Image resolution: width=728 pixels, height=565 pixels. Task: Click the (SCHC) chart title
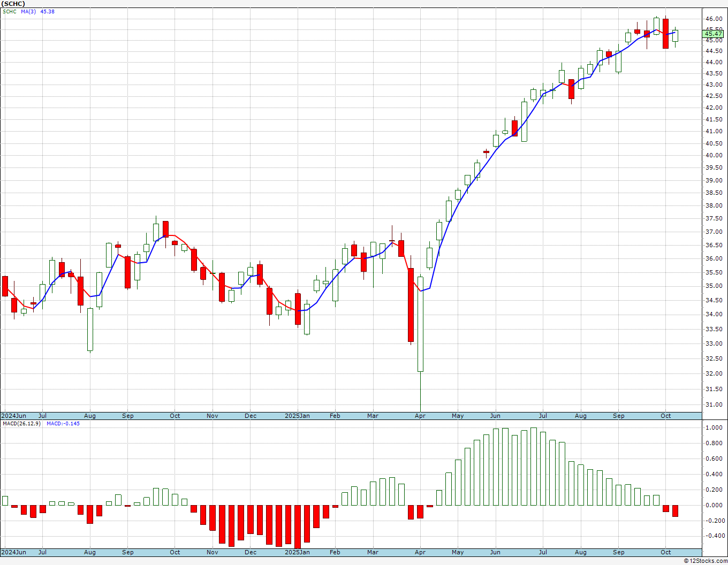coord(13,4)
